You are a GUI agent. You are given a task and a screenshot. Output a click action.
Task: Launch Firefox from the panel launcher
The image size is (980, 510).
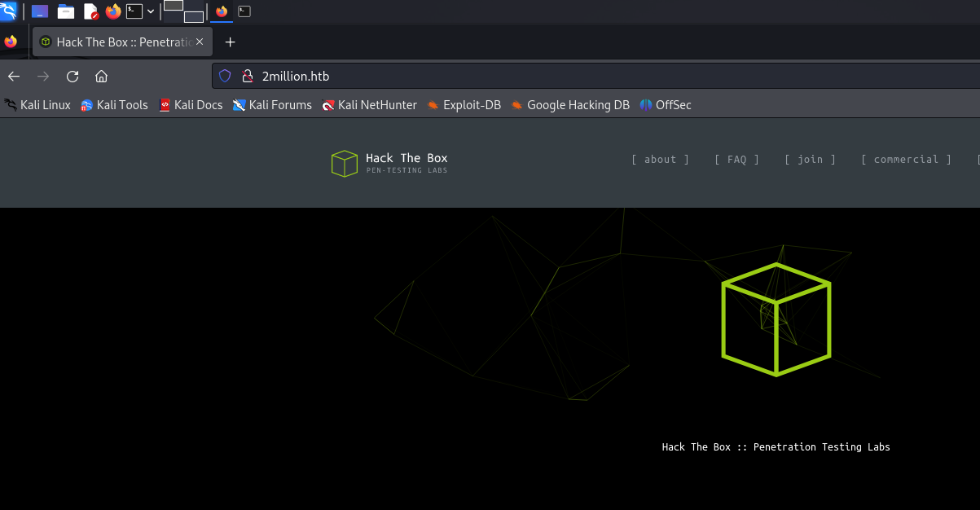(x=113, y=11)
